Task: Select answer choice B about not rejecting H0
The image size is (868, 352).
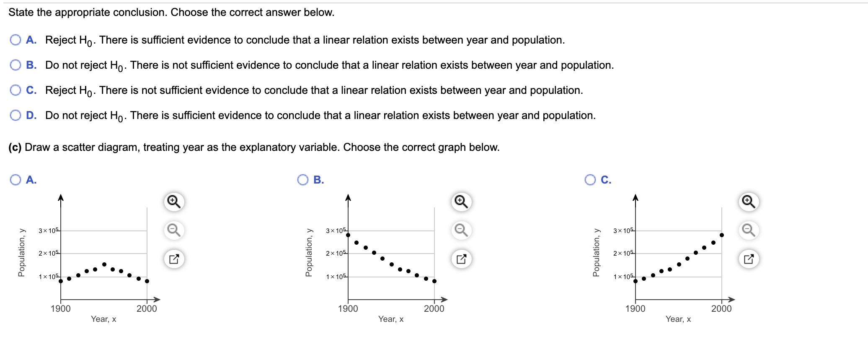Action: [15, 64]
